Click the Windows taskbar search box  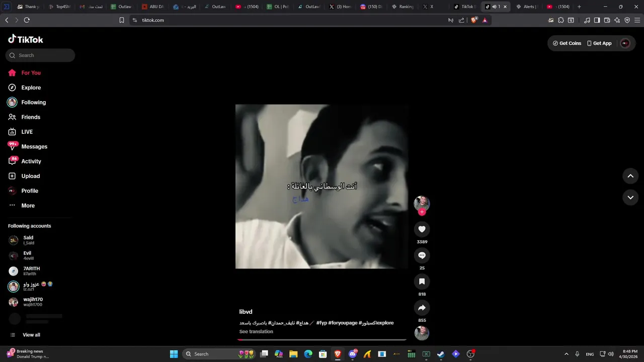(219, 354)
